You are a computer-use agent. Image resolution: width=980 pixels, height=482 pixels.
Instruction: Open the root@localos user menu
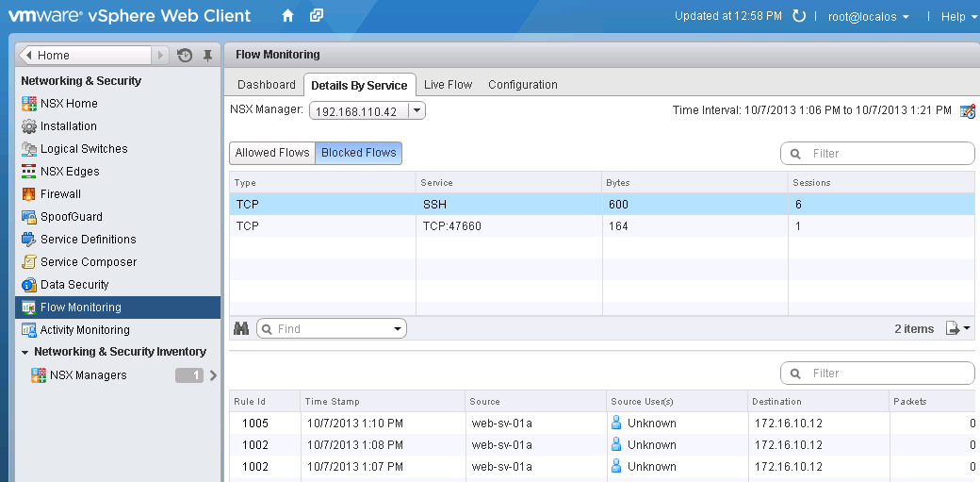[868, 17]
